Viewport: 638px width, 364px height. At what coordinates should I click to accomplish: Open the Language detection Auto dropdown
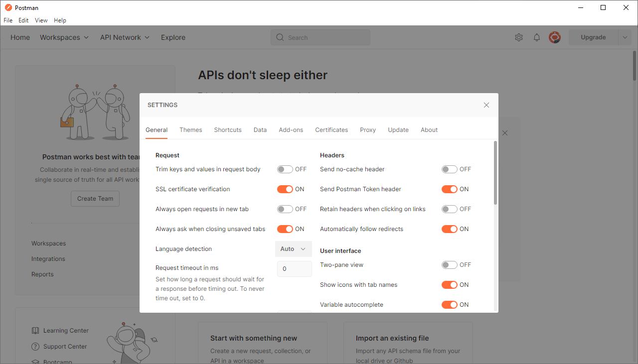[x=294, y=249]
